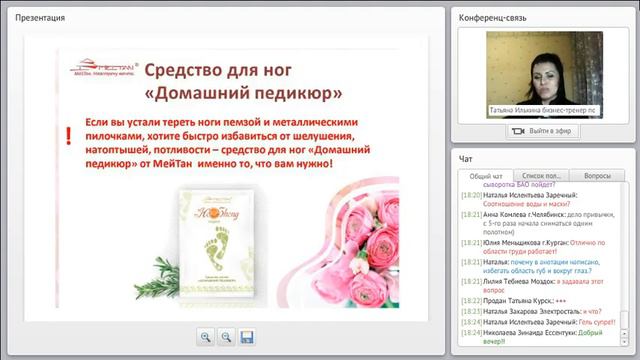
Task: Click the red exclamation mark on slide
Action: 69,136
